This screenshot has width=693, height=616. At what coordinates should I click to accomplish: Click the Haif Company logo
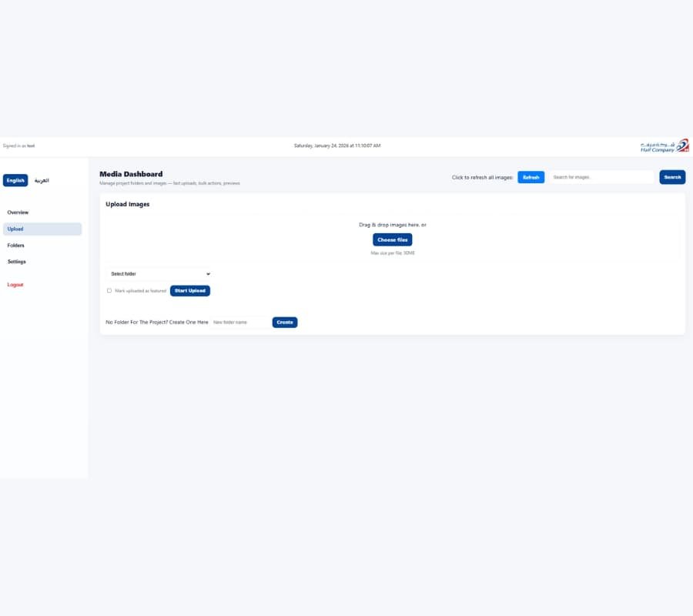click(x=664, y=146)
